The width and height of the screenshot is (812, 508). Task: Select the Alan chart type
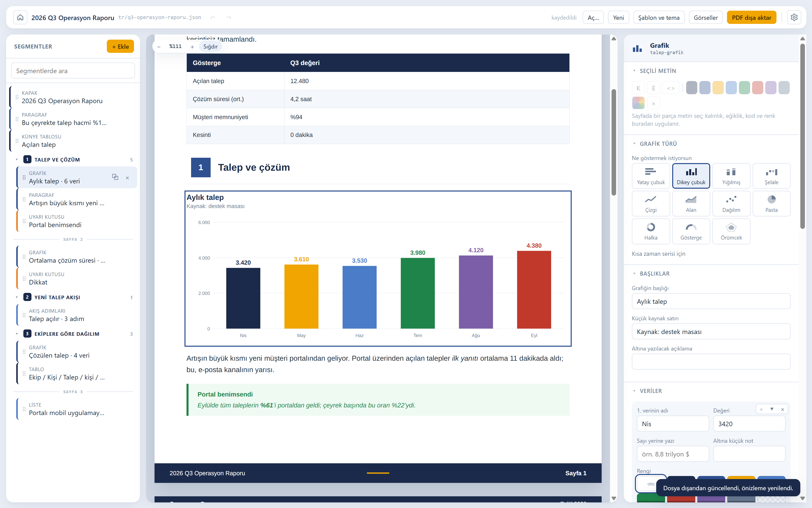[x=691, y=204]
